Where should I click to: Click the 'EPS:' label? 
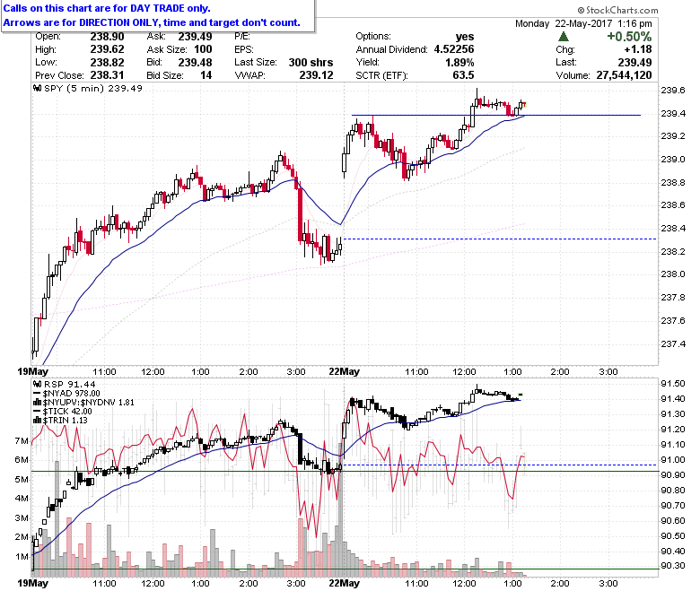(x=244, y=49)
